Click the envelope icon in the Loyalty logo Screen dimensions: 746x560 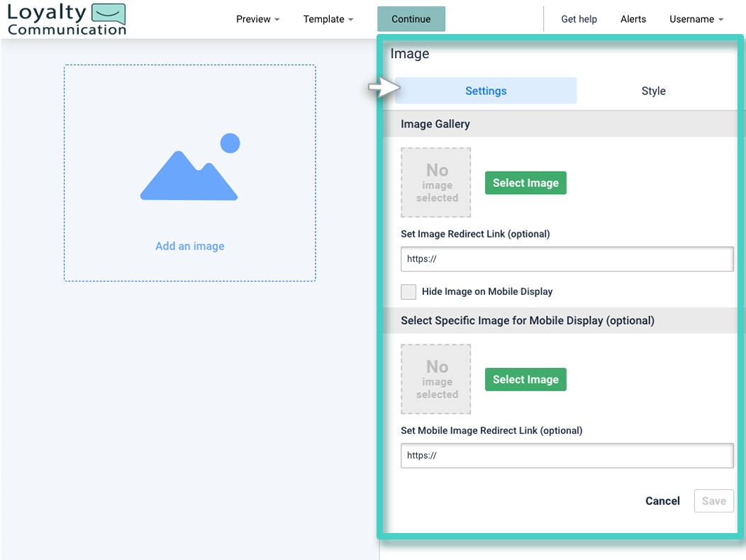coord(106,13)
